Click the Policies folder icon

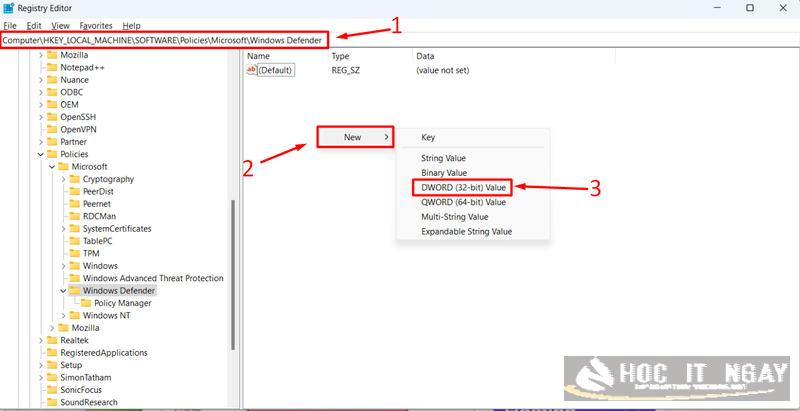pos(52,154)
